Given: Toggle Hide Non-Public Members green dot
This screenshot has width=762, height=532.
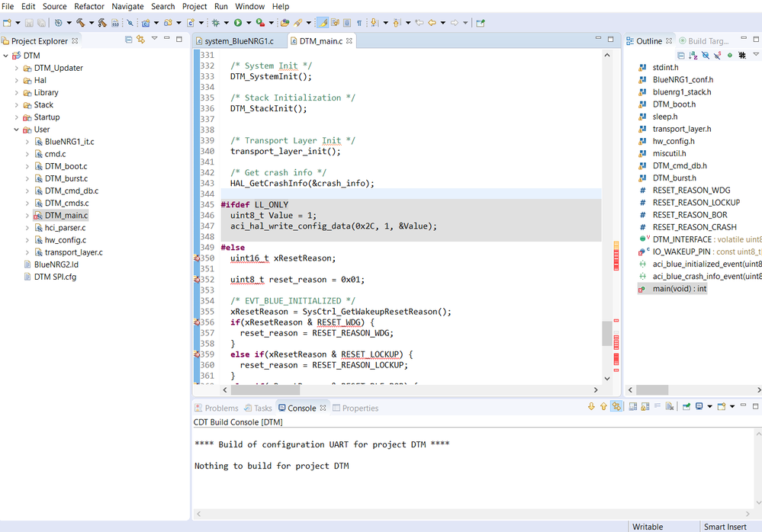Looking at the screenshot, I should click(x=729, y=56).
